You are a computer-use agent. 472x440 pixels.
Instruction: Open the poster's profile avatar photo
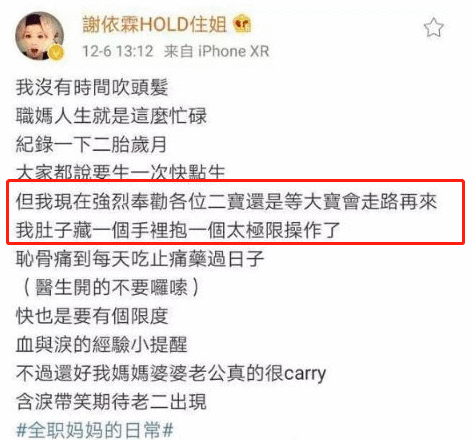coord(39,36)
